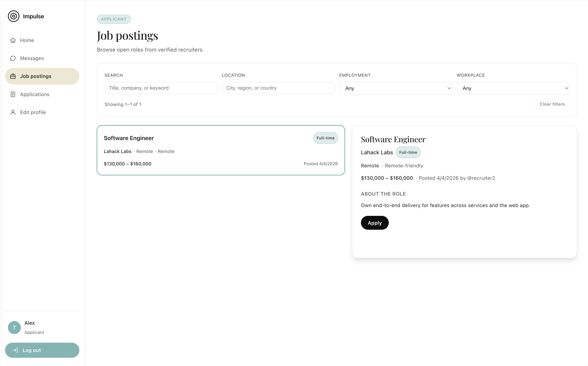Screen dimensions: 588x366
Task: Select the Software Engineer job listing card
Action: [221, 150]
